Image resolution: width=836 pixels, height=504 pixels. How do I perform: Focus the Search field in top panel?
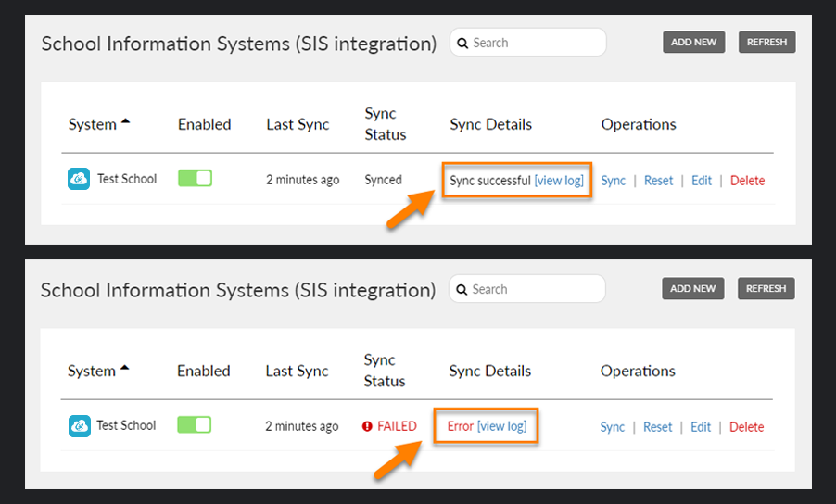pos(528,43)
